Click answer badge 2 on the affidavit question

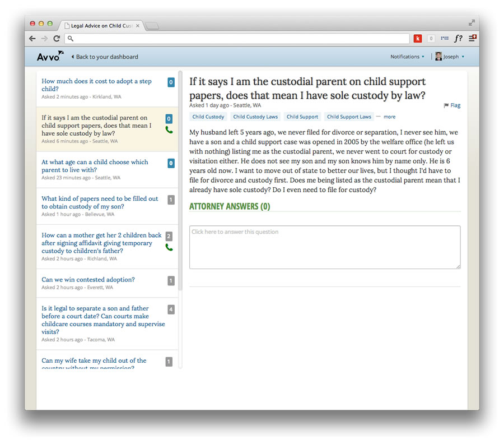(169, 236)
